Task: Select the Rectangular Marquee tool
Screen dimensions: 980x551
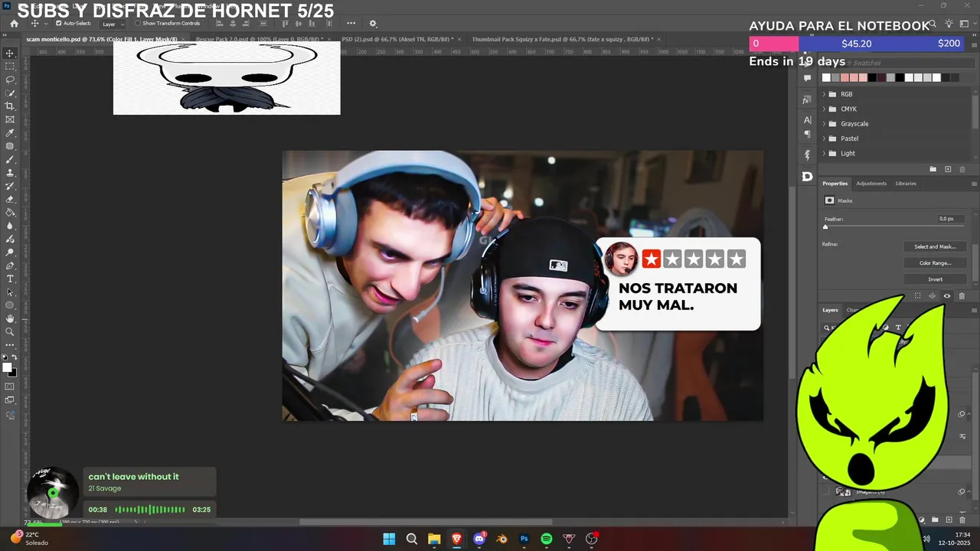Action: (x=10, y=67)
